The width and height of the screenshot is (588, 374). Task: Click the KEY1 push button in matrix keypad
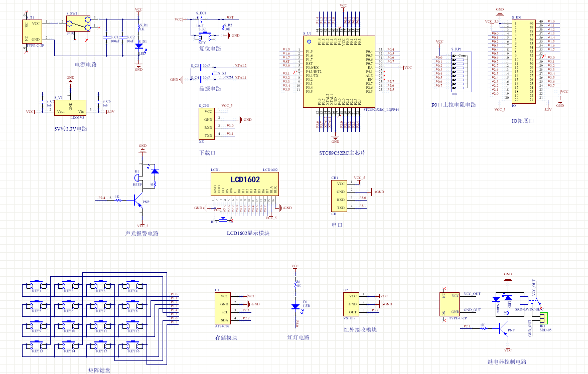click(37, 286)
